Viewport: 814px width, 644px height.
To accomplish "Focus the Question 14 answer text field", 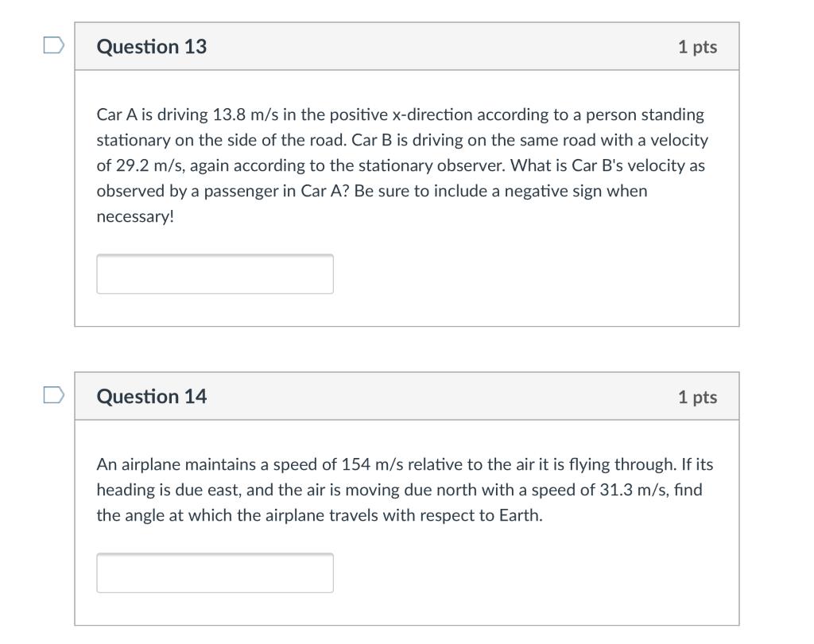I will coord(215,573).
